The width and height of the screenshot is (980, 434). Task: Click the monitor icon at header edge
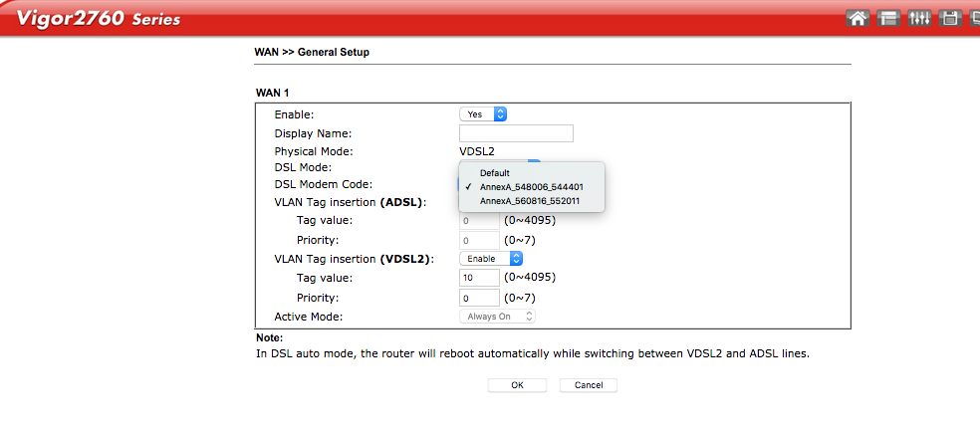pos(974,18)
